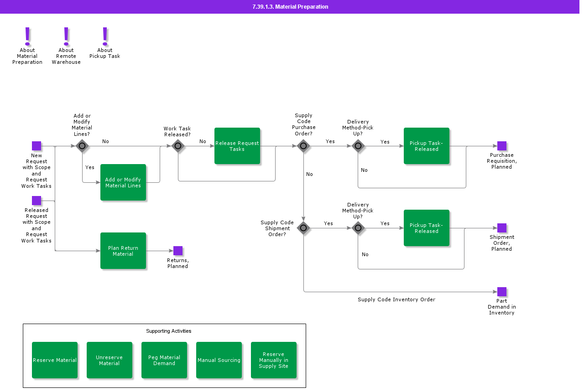Select the New Request start event square
Image resolution: width=584 pixels, height=392 pixels.
tap(36, 146)
